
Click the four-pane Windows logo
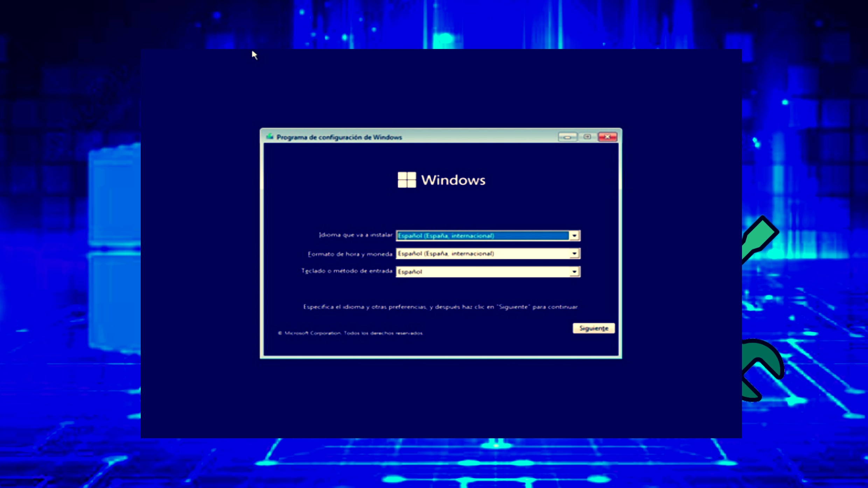coord(407,180)
